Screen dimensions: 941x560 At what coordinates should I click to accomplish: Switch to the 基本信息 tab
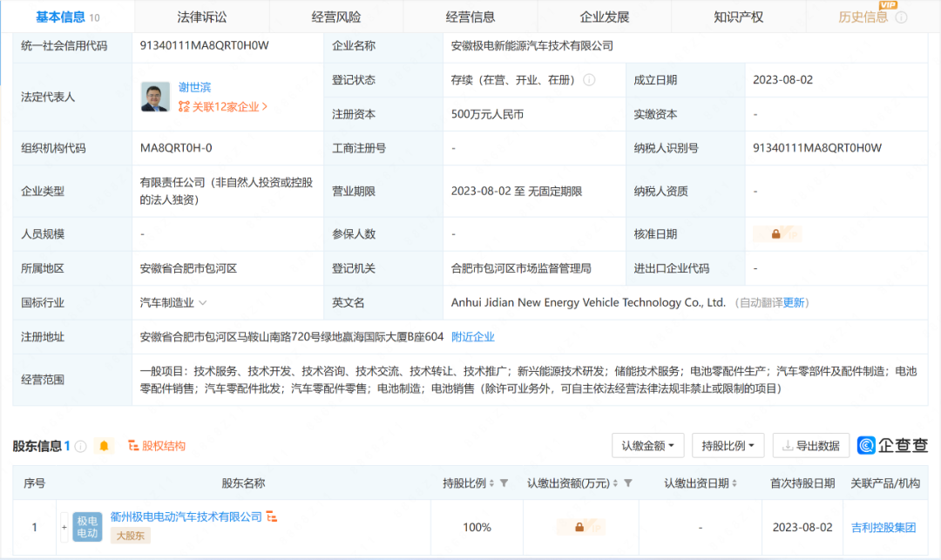pos(67,17)
